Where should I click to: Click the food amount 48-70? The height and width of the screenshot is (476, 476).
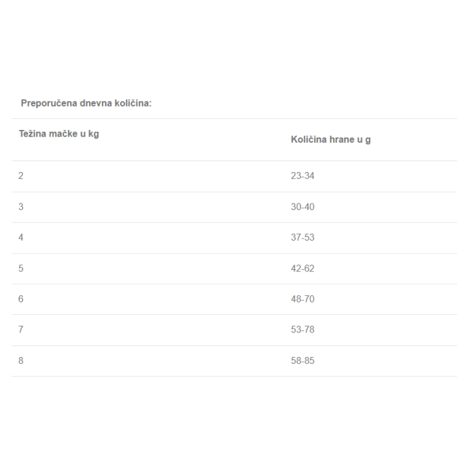click(x=303, y=299)
